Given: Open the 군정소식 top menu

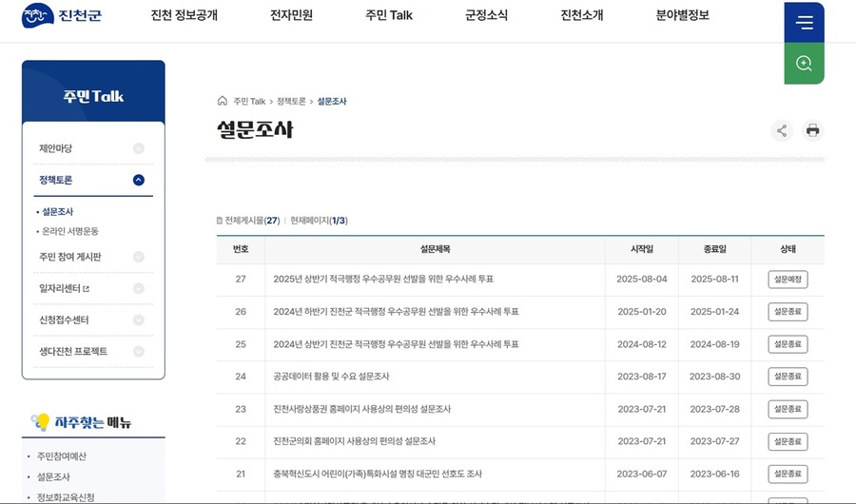Looking at the screenshot, I should pyautogui.click(x=486, y=15).
